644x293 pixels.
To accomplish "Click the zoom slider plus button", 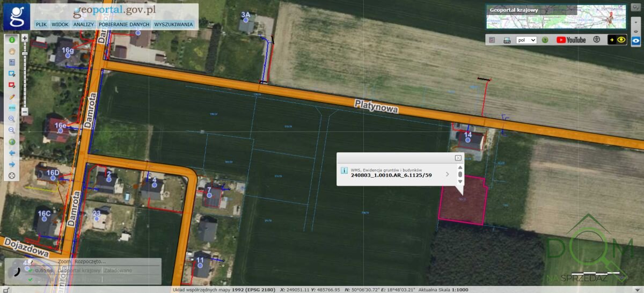I will pos(25,39).
